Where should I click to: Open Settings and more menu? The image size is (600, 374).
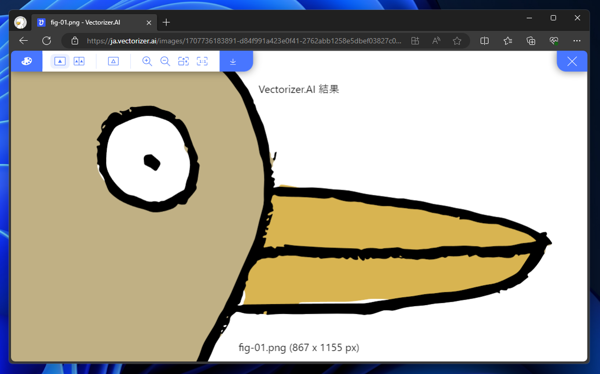(x=577, y=41)
